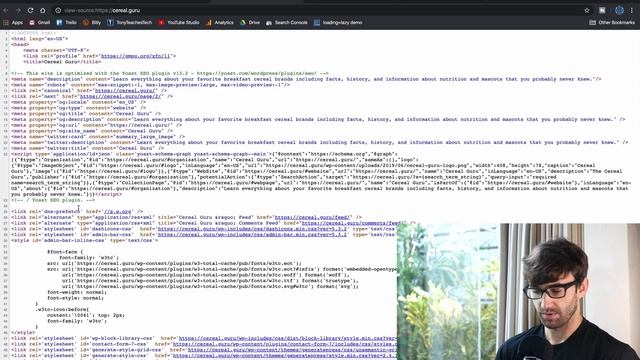Click the browser Forward arrow
Viewport: 640px width, 360px height.
coord(18,10)
